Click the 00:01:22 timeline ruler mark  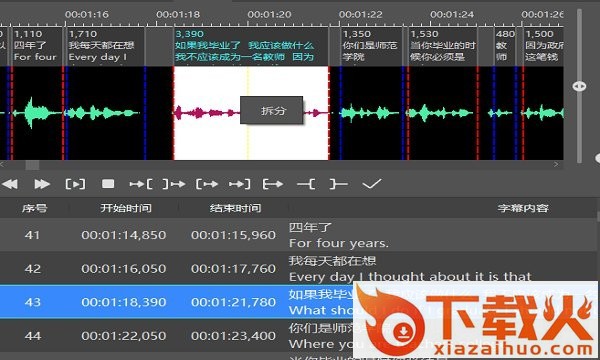[x=360, y=15]
